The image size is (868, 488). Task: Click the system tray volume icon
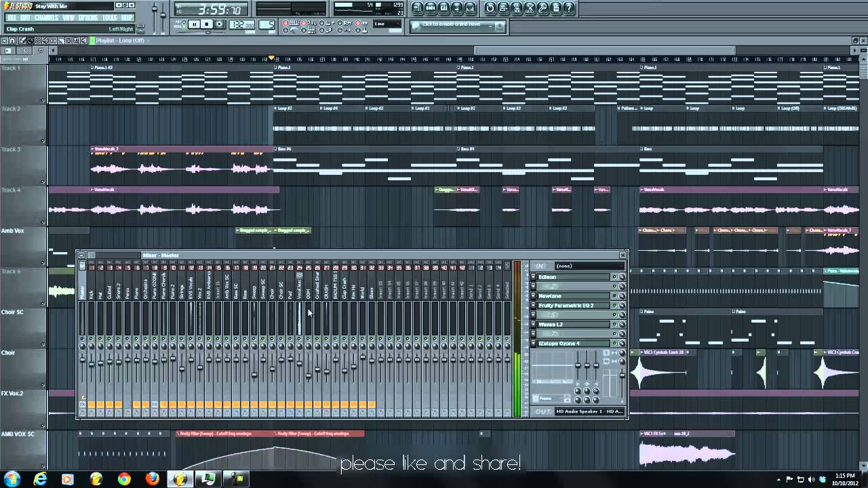coord(811,480)
